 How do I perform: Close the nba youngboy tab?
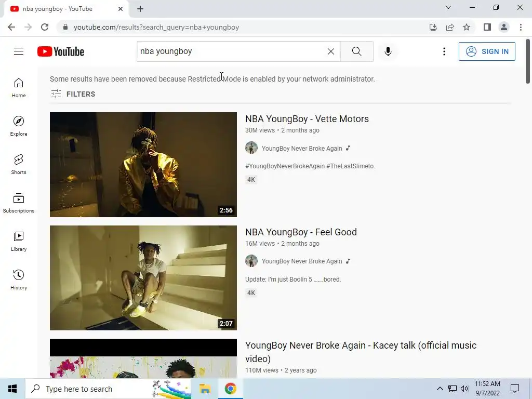(121, 9)
